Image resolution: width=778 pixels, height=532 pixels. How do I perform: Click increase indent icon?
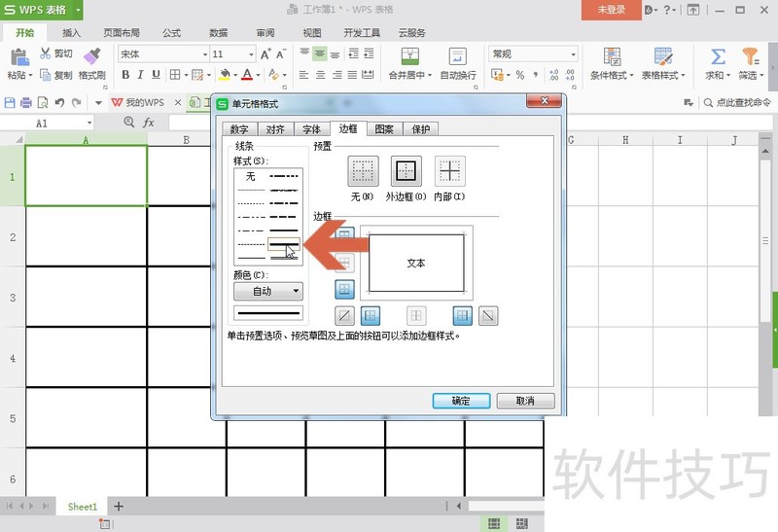369,53
